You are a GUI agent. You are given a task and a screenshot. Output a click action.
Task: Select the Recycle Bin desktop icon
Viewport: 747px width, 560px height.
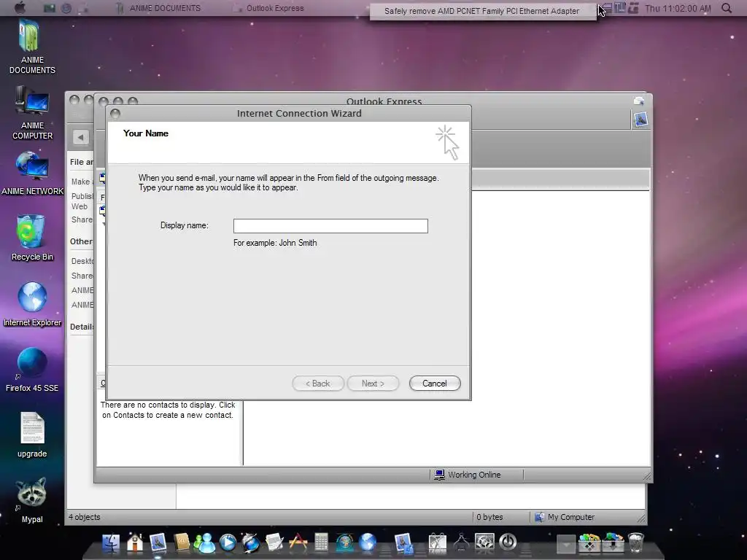click(x=32, y=237)
